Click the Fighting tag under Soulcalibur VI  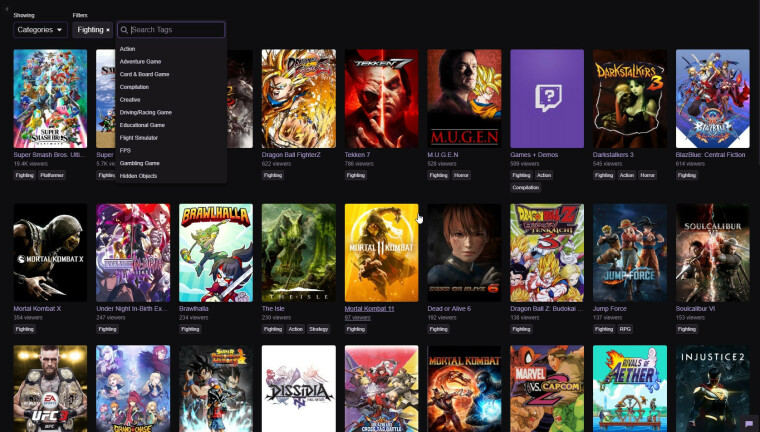click(x=687, y=329)
